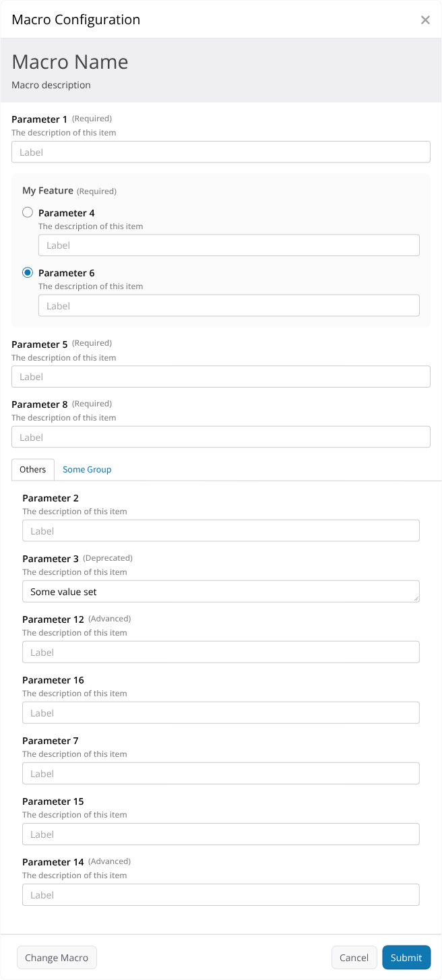Close the Macro Configuration dialog
Image resolution: width=442 pixels, height=980 pixels.
pos(425,20)
